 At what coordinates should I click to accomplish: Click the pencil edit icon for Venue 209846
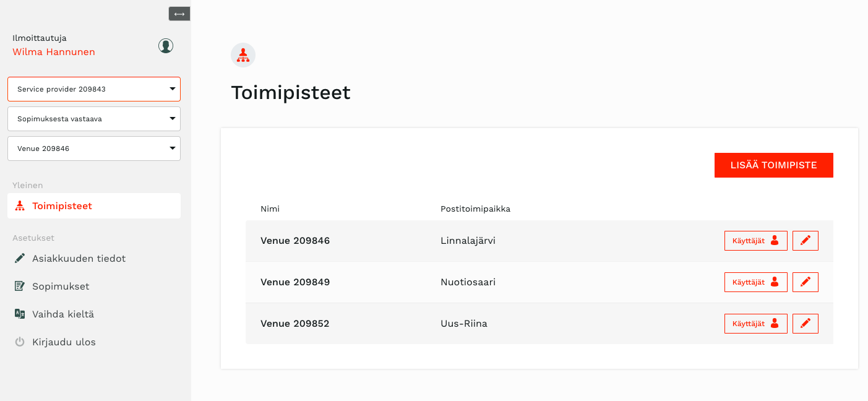(805, 241)
